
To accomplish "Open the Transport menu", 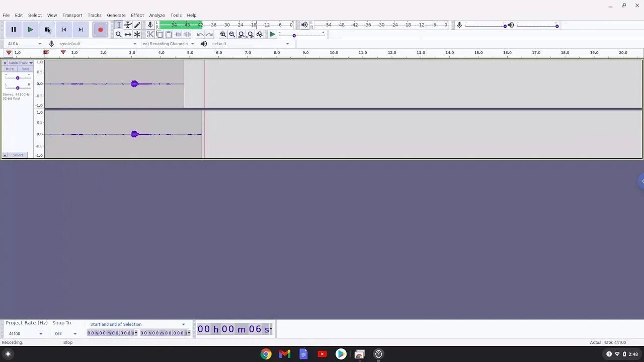I will [x=72, y=15].
